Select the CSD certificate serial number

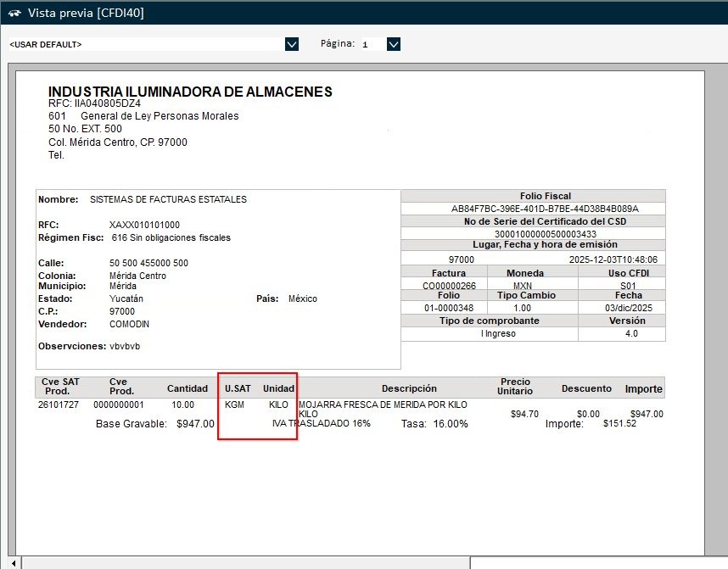[x=533, y=233]
